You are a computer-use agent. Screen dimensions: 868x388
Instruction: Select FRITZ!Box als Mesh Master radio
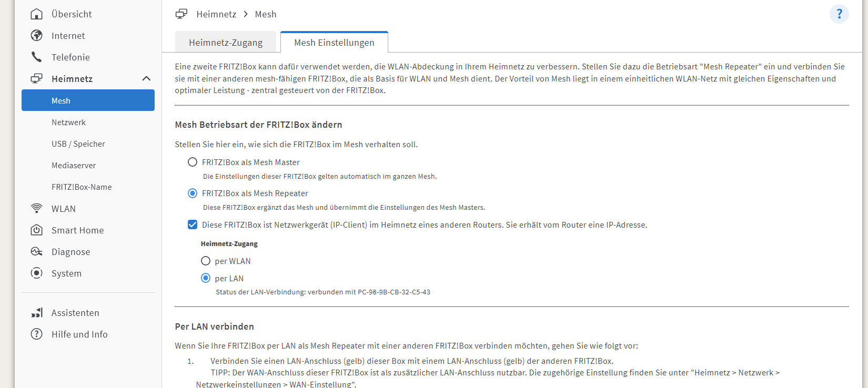(193, 162)
